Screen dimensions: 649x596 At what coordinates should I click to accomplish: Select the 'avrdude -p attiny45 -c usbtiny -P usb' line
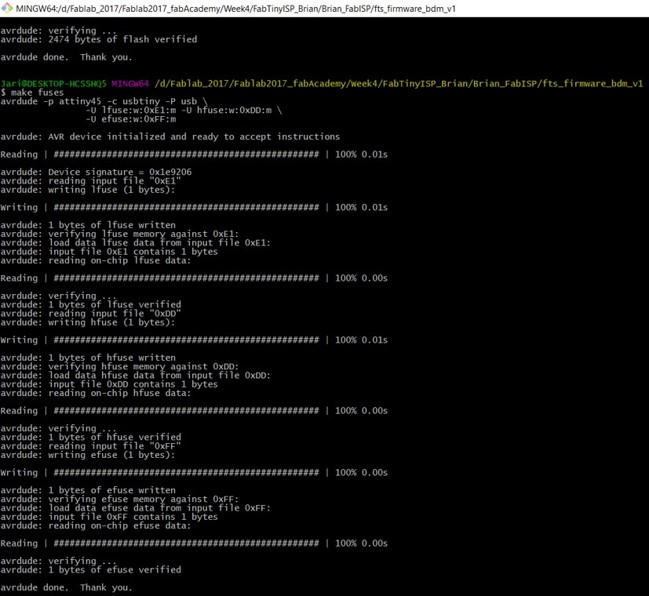103,101
